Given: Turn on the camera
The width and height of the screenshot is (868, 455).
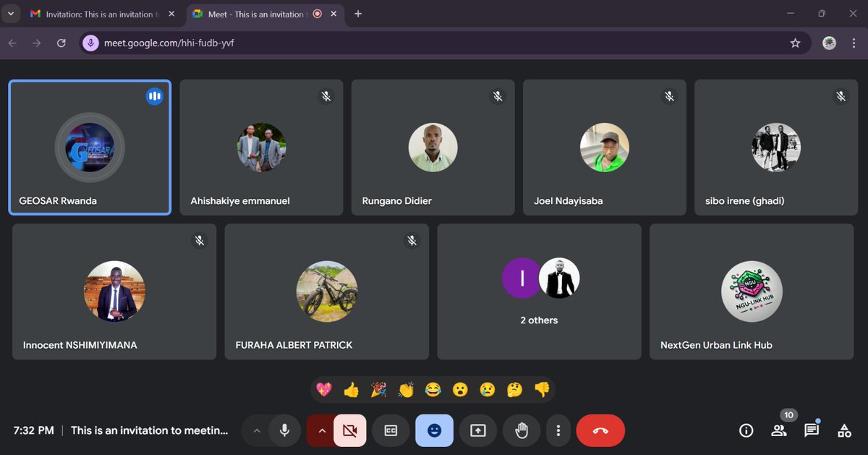Looking at the screenshot, I should point(350,430).
